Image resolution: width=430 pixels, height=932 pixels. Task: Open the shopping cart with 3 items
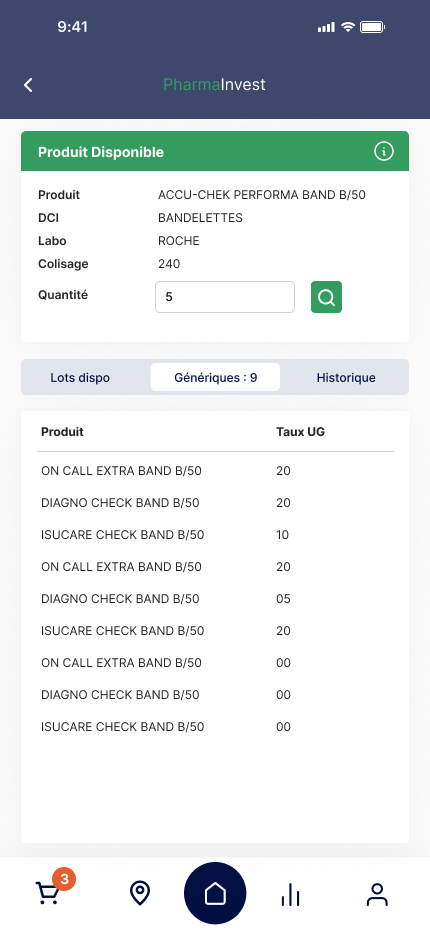pos(48,893)
